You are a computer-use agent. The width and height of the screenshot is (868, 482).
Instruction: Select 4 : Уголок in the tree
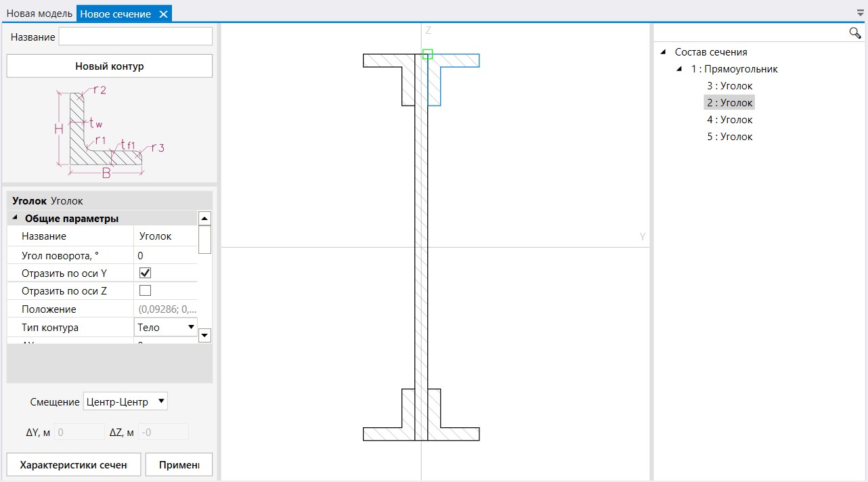[729, 120]
